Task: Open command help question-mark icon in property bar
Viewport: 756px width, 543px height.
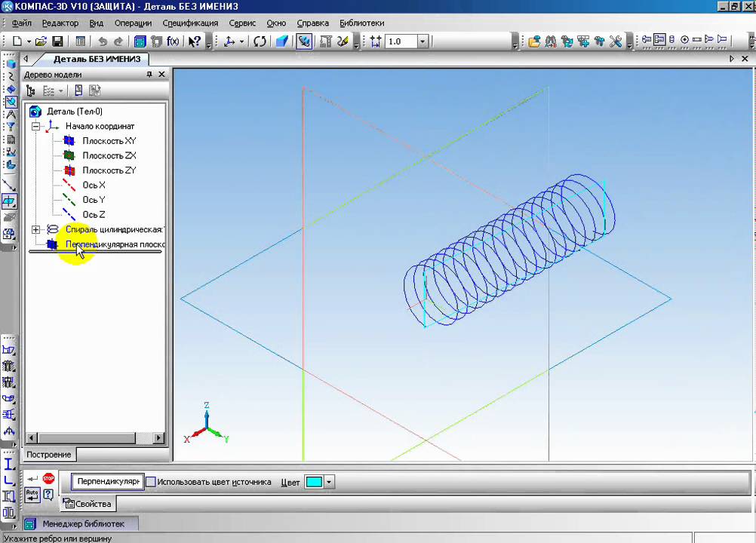Action: tap(48, 494)
